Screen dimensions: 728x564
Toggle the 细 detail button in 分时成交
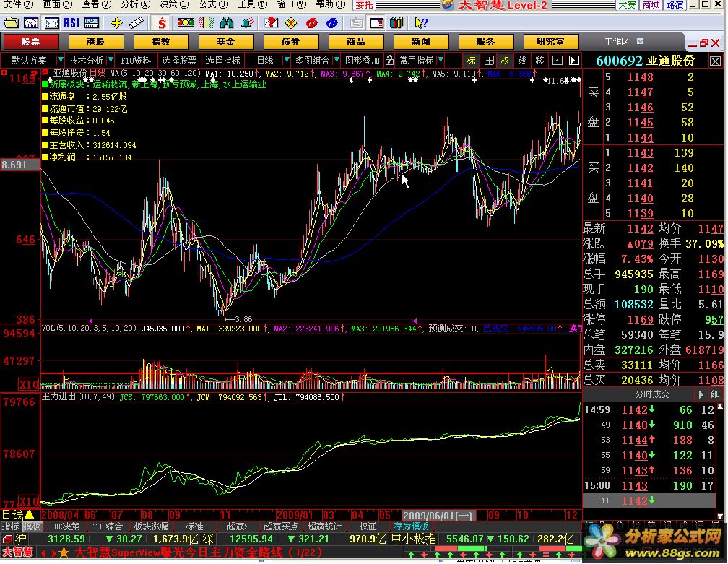pyautogui.click(x=715, y=394)
